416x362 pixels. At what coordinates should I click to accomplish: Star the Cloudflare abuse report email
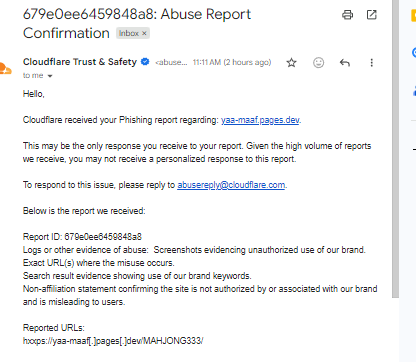click(291, 63)
